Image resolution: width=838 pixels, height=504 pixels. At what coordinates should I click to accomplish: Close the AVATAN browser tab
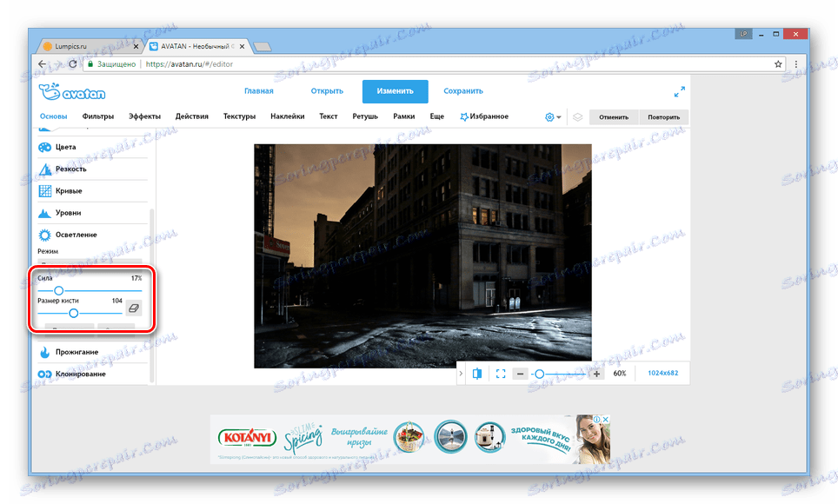click(242, 47)
